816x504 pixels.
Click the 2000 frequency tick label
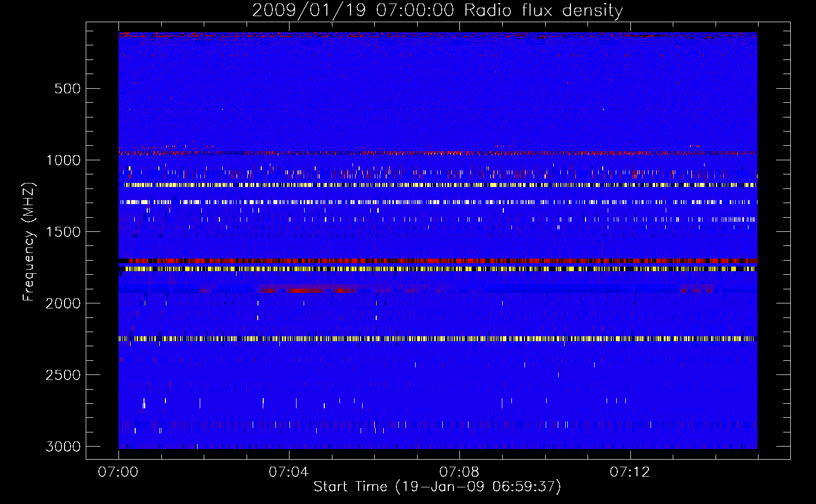(63, 303)
